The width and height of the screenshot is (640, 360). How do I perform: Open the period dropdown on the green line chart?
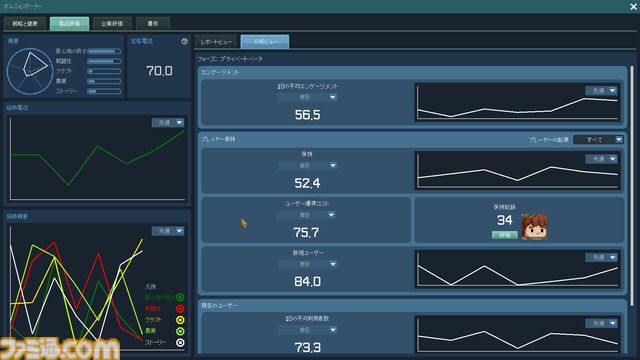(168, 122)
